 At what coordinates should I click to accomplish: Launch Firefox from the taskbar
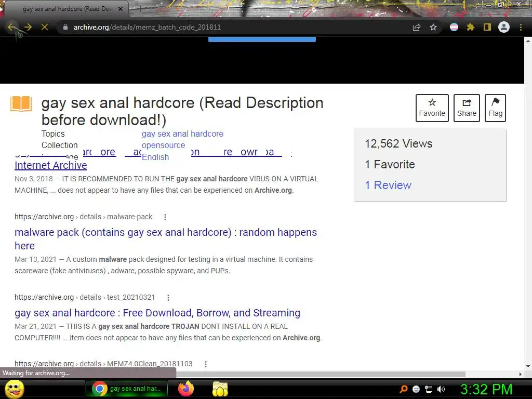(x=186, y=389)
